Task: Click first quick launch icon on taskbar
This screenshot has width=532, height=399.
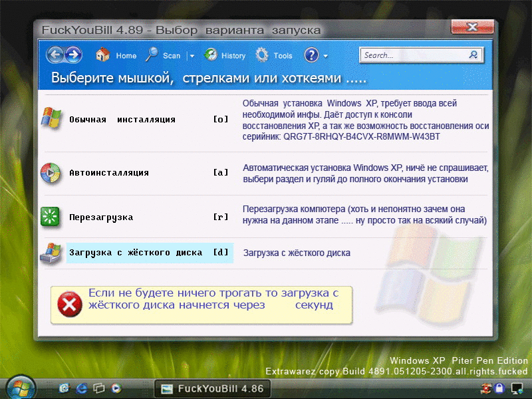Action: pyautogui.click(x=64, y=388)
